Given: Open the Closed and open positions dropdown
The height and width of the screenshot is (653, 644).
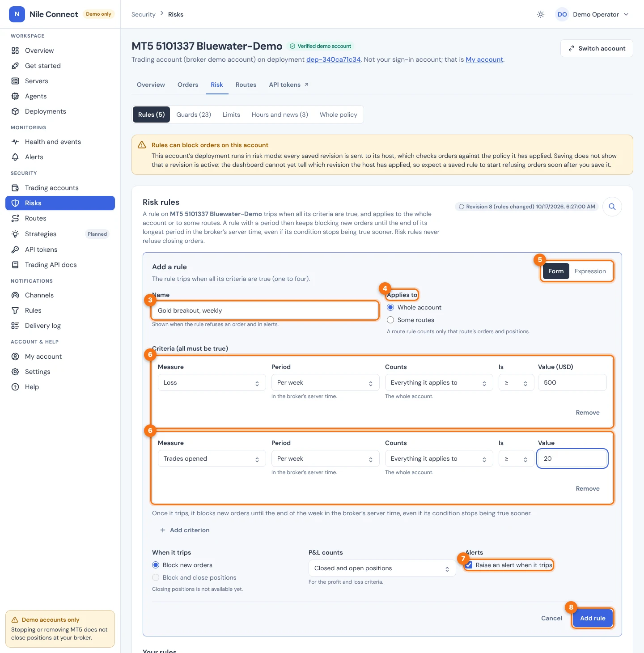Looking at the screenshot, I should 382,568.
